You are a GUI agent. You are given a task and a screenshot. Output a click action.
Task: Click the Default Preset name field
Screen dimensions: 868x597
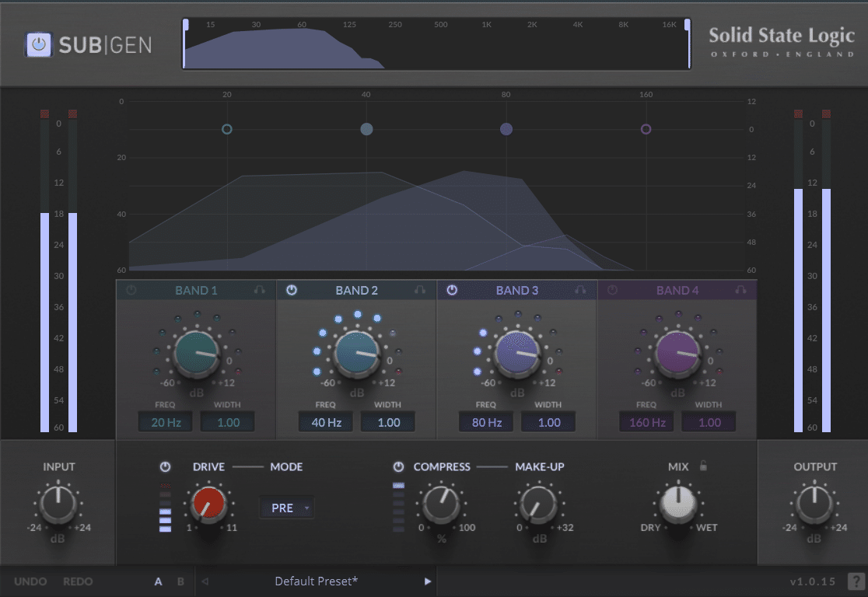[316, 581]
